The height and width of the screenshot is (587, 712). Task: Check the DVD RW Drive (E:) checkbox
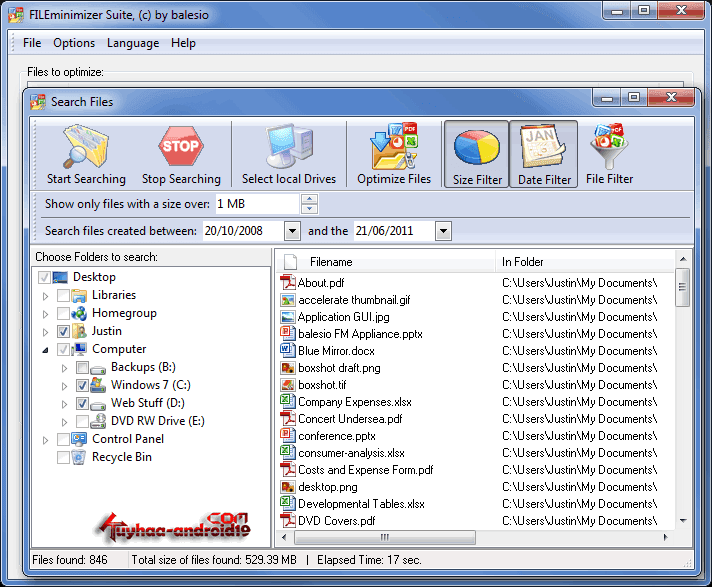coord(82,421)
